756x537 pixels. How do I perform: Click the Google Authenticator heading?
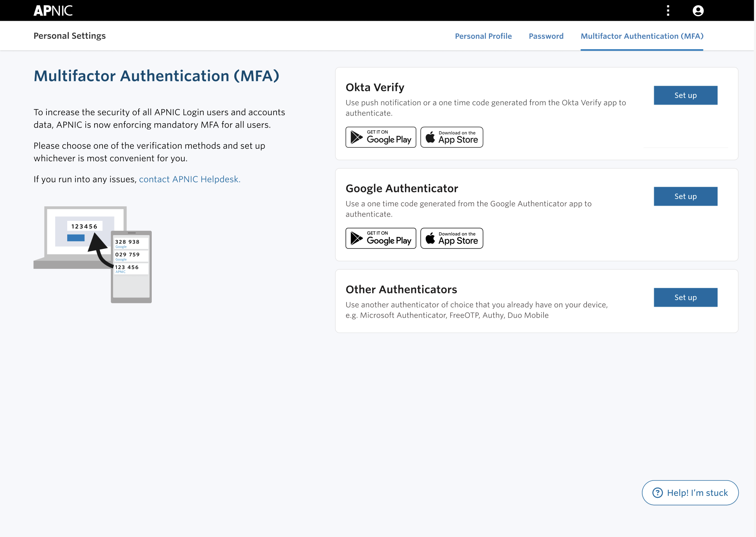click(x=402, y=188)
